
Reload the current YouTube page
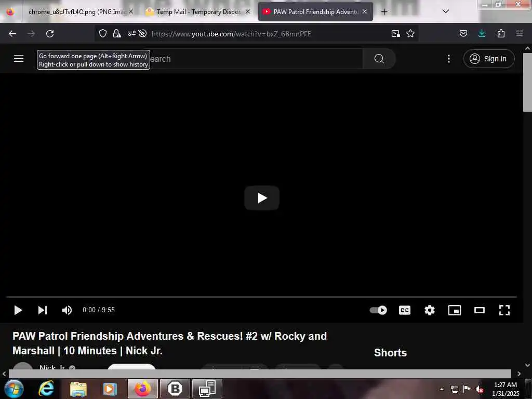click(x=50, y=34)
